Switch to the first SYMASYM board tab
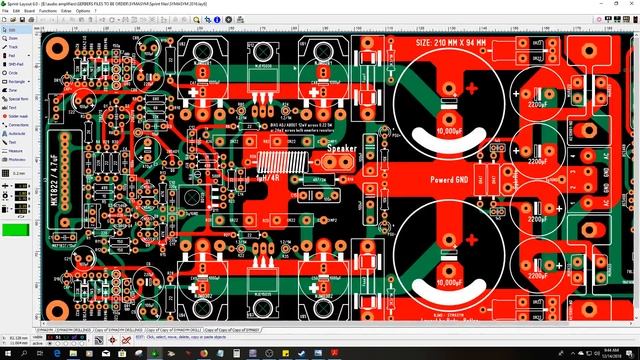Screen dimensions: 640x360 [45, 330]
